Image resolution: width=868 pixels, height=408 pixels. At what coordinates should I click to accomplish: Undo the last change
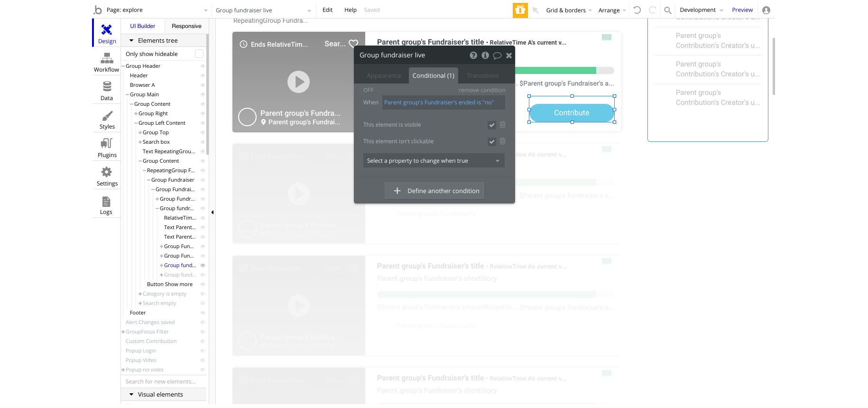(637, 10)
